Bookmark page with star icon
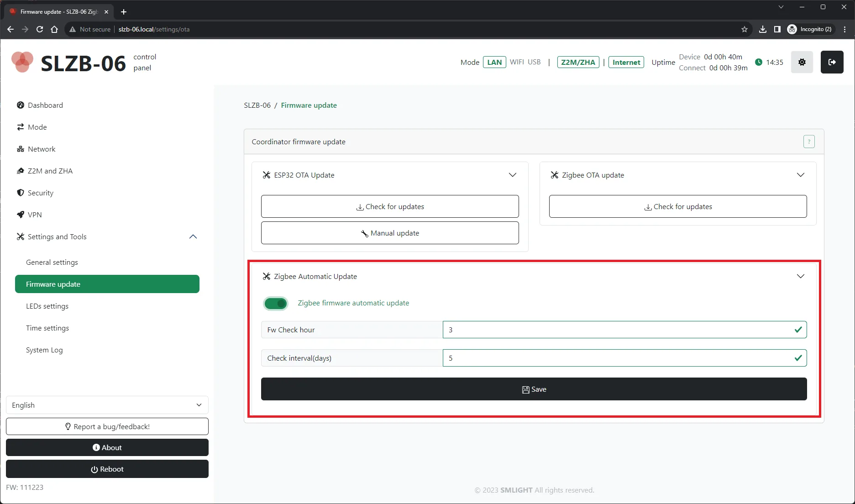The height and width of the screenshot is (504, 855). pos(745,29)
